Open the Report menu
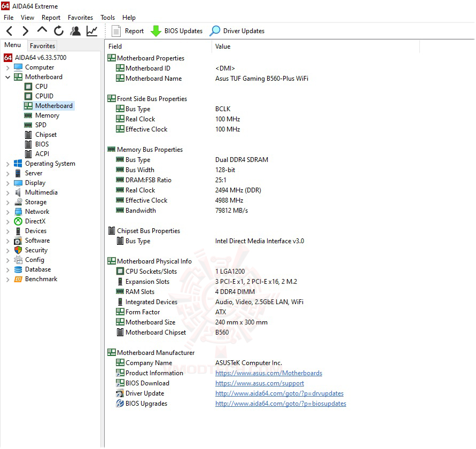This screenshot has width=476, height=449. click(51, 18)
